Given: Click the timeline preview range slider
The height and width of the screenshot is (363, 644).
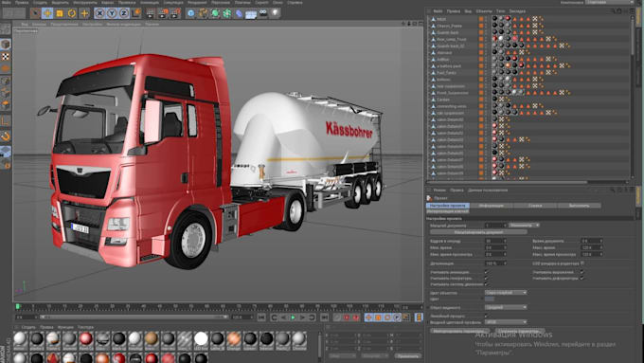Looking at the screenshot, I should [x=134, y=317].
